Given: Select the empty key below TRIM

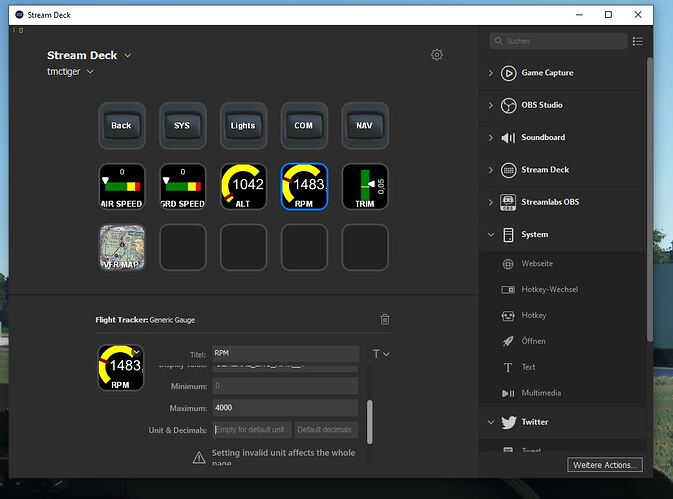Looking at the screenshot, I should click(x=365, y=247).
